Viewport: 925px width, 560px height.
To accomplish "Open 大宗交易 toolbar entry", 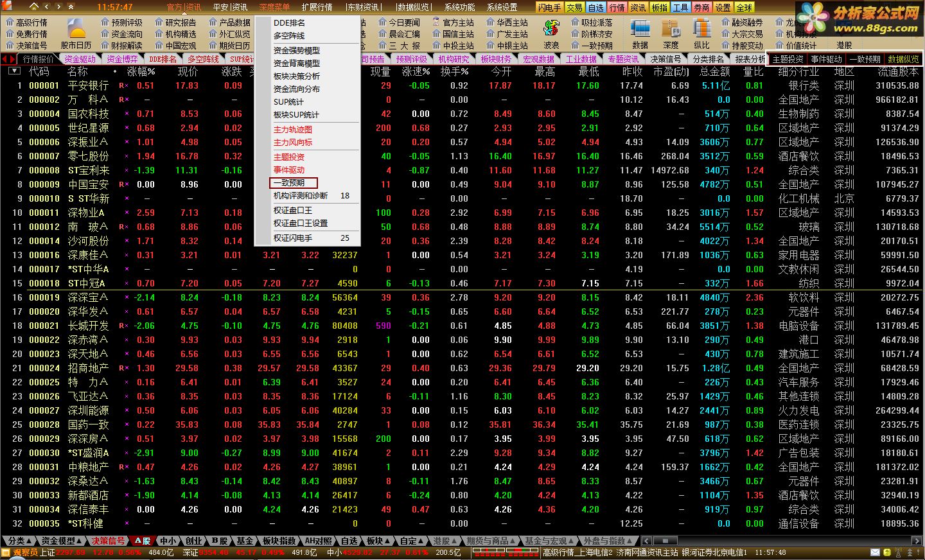I will coord(742,34).
